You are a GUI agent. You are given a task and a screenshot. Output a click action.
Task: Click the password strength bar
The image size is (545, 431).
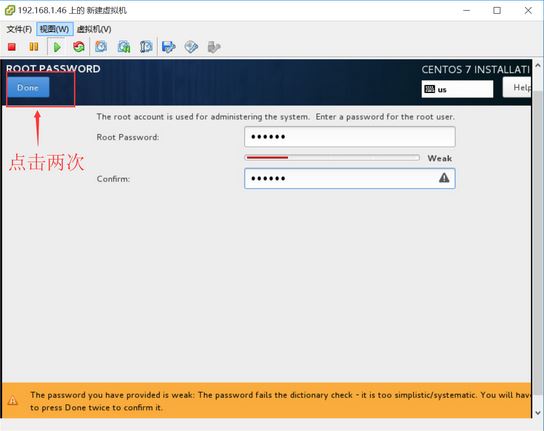(x=332, y=157)
